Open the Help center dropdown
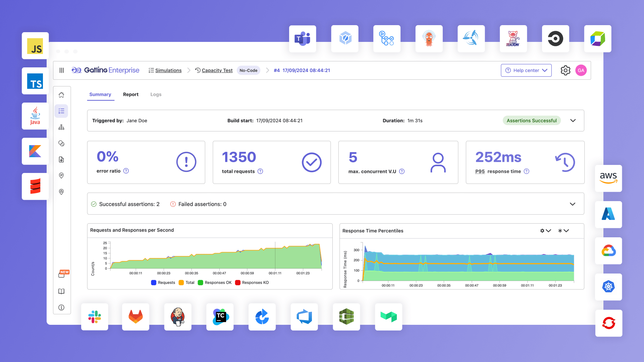 tap(526, 70)
